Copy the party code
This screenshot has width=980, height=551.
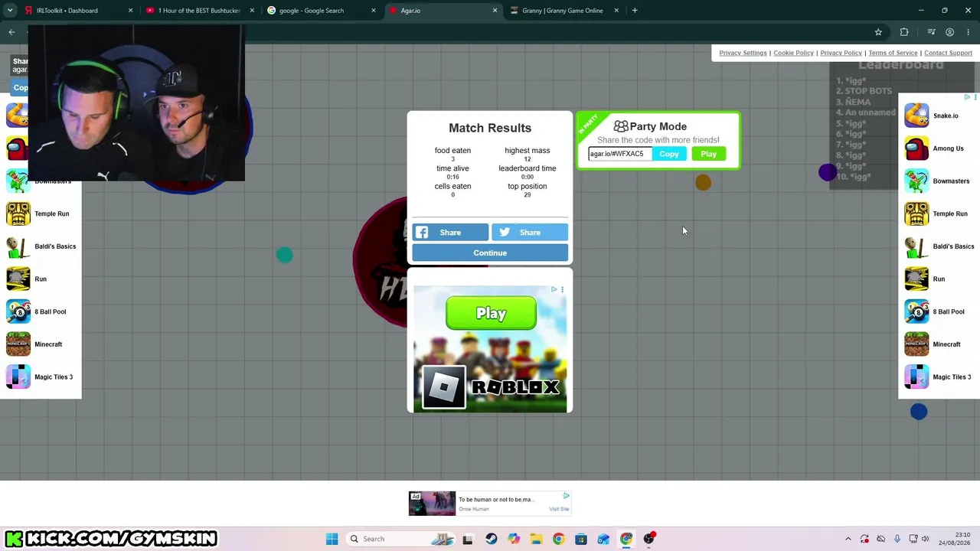tap(669, 154)
